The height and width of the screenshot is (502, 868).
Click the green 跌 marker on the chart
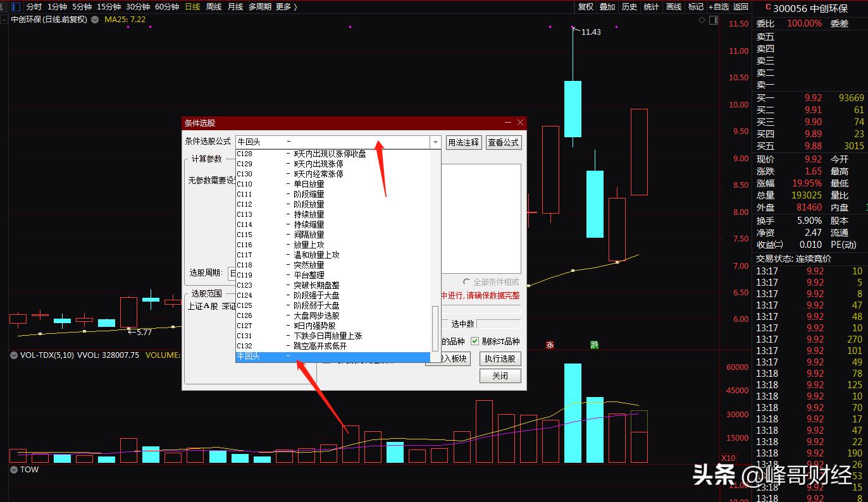[x=594, y=345]
